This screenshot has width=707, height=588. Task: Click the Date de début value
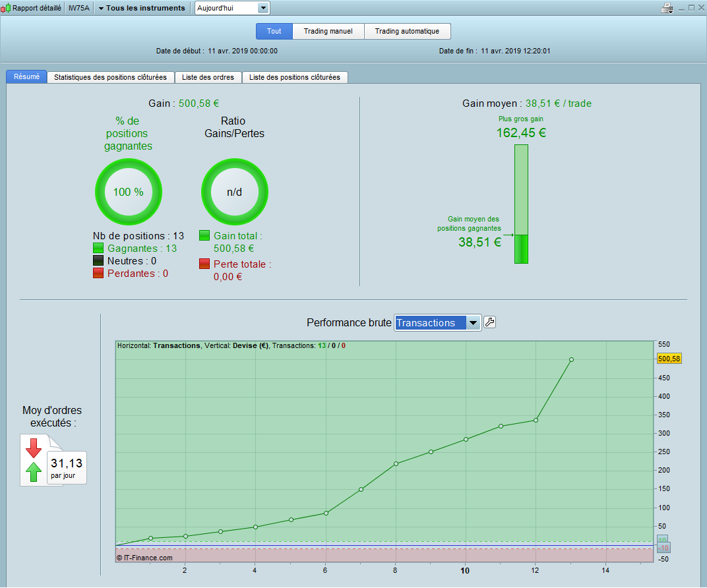click(243, 51)
